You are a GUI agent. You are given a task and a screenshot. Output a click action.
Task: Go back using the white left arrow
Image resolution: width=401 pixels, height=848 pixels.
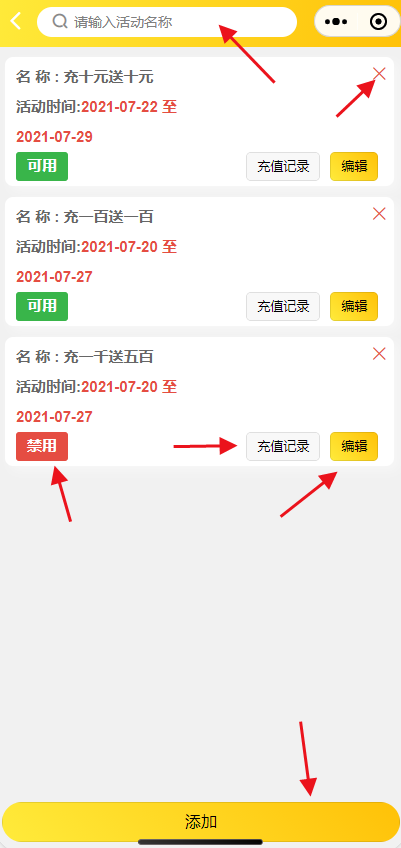coord(16,22)
